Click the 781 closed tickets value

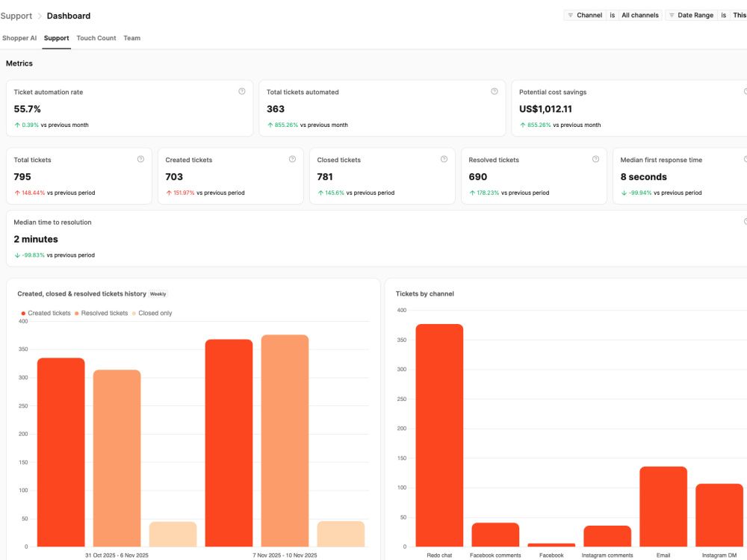point(325,177)
